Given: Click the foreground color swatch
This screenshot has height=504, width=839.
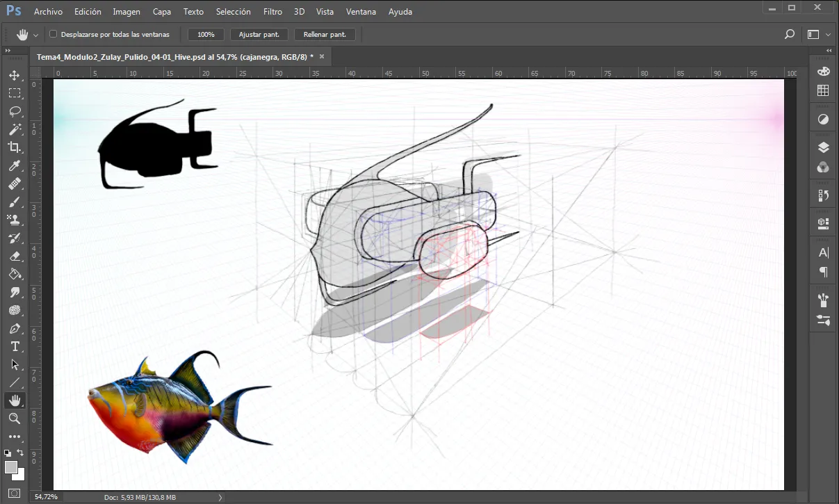Looking at the screenshot, I should coord(10,466).
